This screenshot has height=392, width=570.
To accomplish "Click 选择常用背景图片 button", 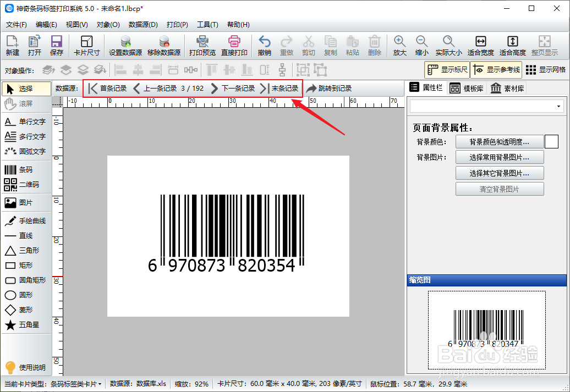I will (x=500, y=157).
